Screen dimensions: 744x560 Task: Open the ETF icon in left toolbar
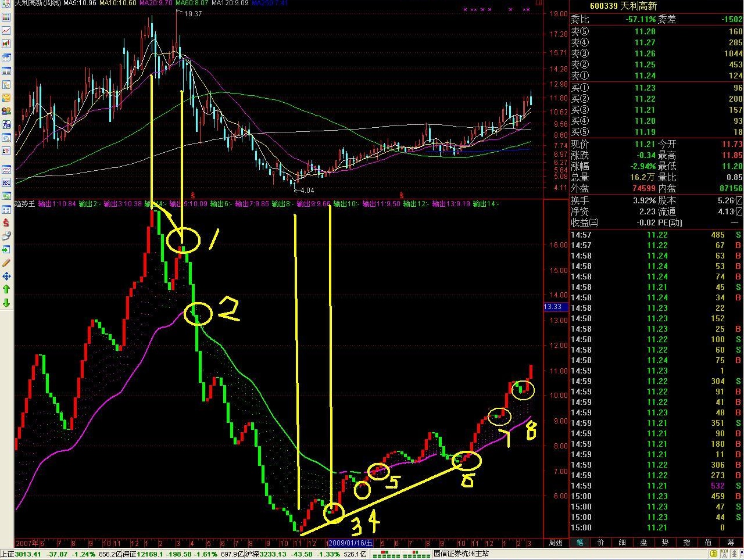point(6,150)
